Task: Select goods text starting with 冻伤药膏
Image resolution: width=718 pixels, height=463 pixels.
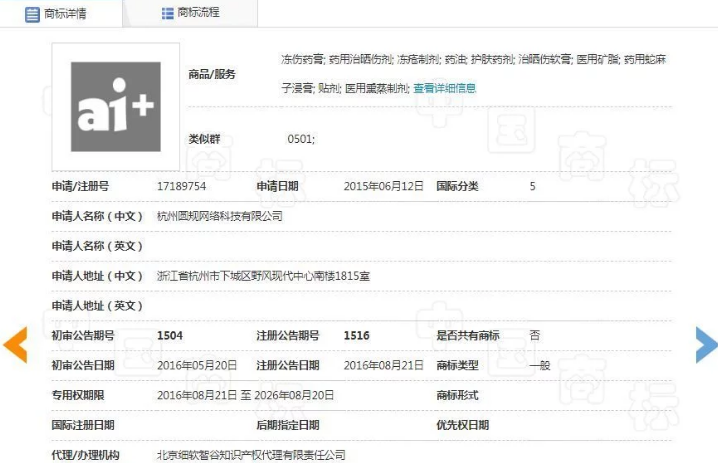Action: (473, 59)
